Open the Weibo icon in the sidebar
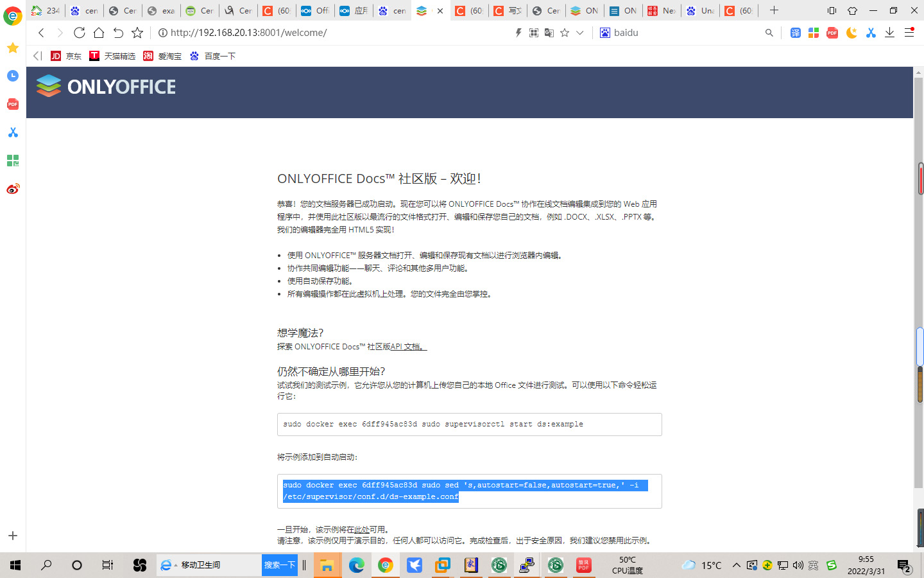Screen dimensions: 924x578 point(13,189)
